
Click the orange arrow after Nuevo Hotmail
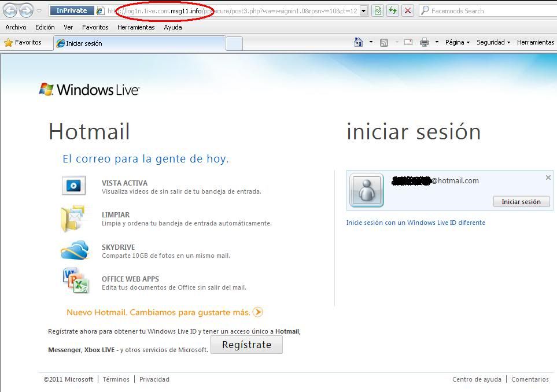[258, 312]
